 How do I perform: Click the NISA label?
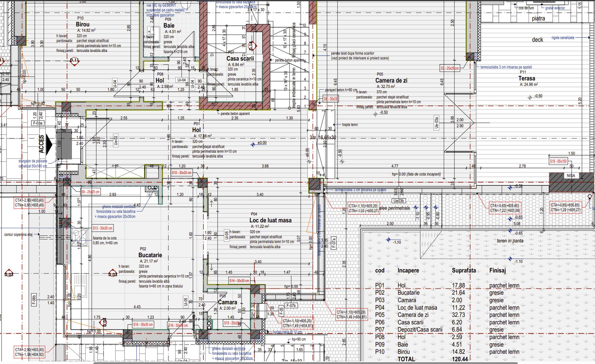click(571, 176)
